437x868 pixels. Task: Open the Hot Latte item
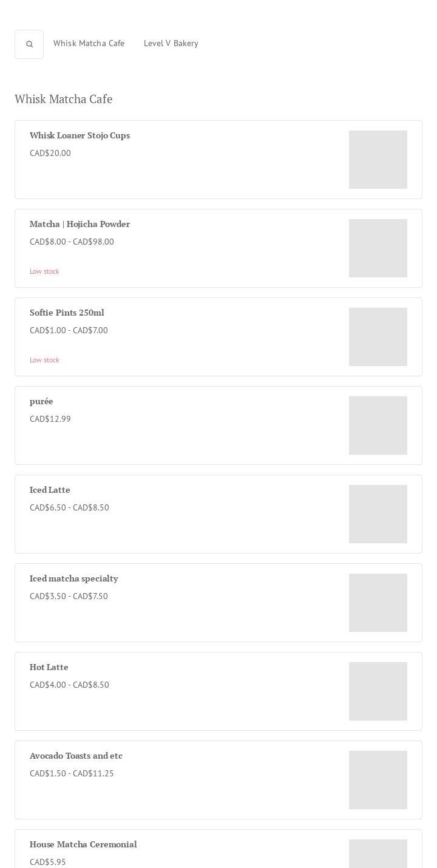pos(49,667)
